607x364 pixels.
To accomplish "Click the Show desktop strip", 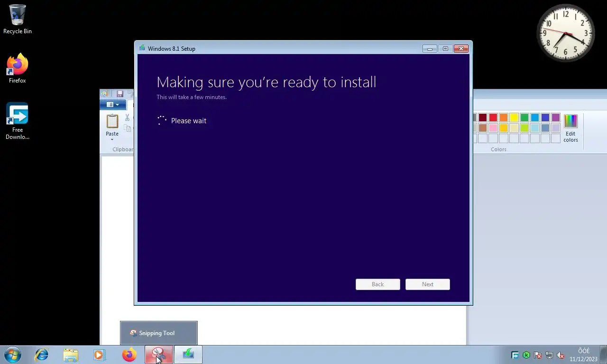I will (x=604, y=355).
